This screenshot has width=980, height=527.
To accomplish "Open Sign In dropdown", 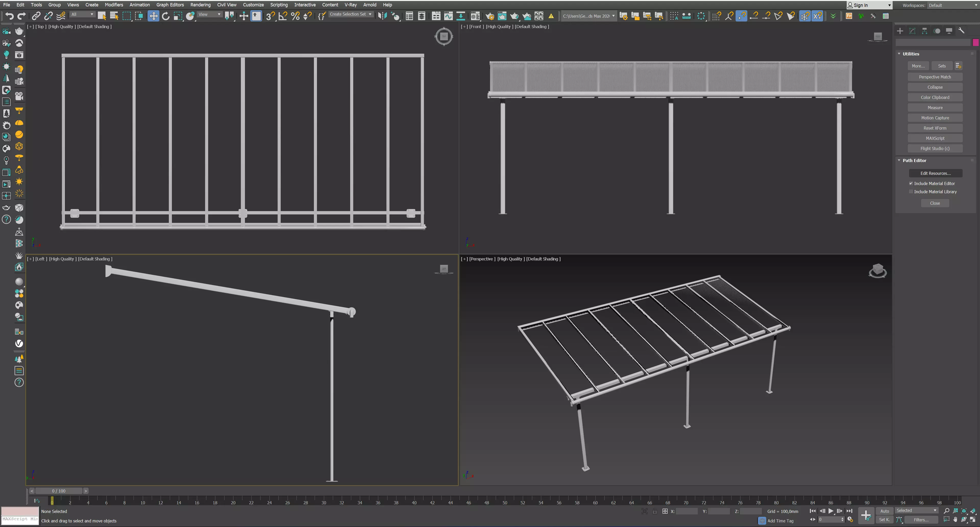I will [x=869, y=5].
